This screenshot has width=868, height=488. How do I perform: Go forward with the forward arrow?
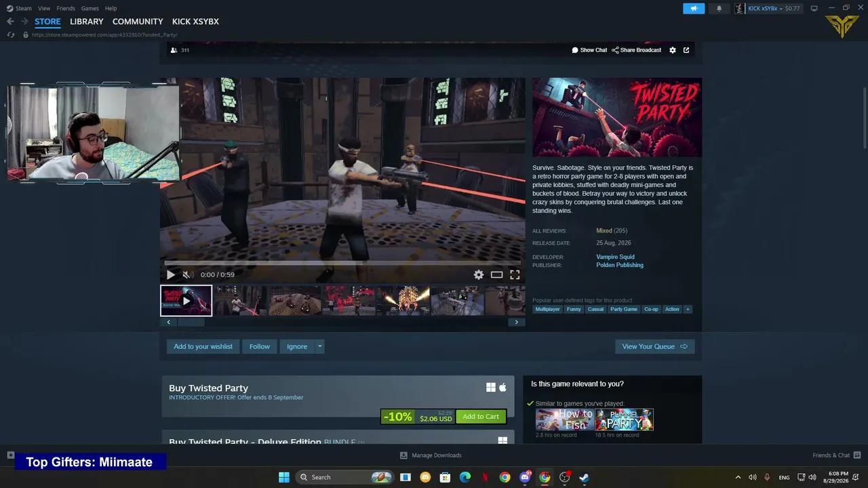24,22
